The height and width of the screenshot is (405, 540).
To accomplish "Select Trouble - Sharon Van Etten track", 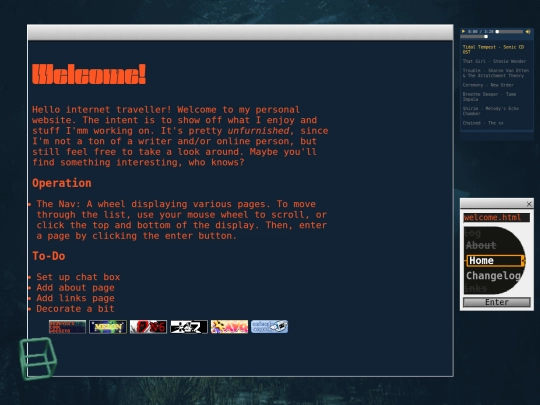I will coord(496,73).
